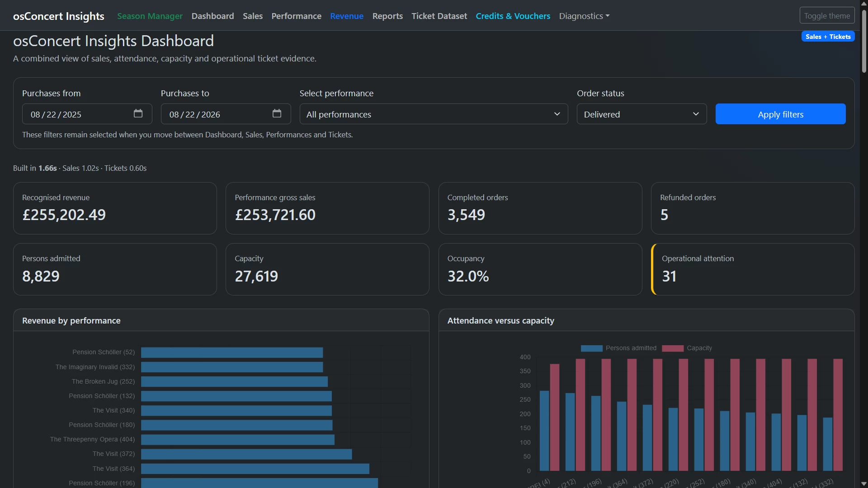Toggle Capacity legend swatch in chart
Screen dimensions: 868x488
tap(672, 348)
